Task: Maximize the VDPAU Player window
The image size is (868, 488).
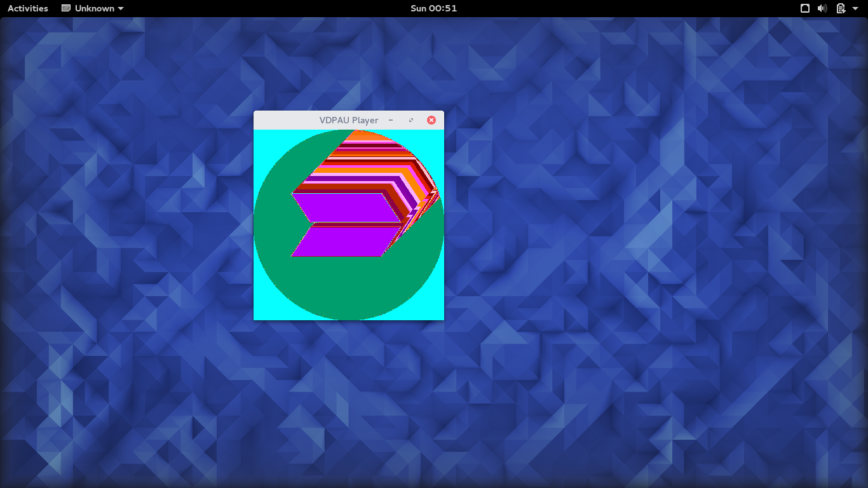Action: point(411,120)
